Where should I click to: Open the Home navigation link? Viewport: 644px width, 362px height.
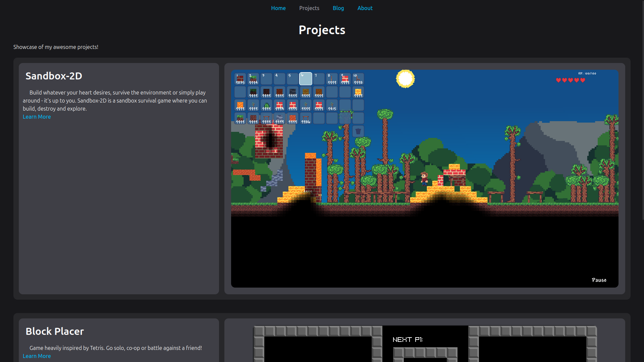pos(278,8)
